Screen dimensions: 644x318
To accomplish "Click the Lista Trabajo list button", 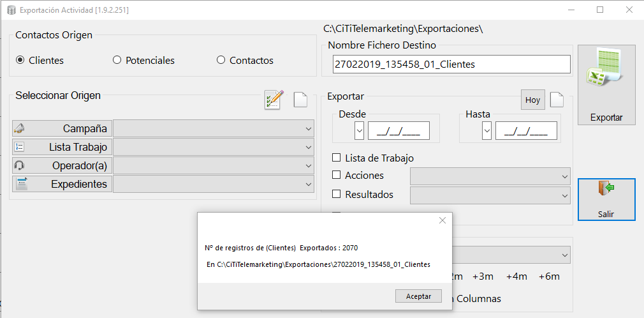I will 62,147.
